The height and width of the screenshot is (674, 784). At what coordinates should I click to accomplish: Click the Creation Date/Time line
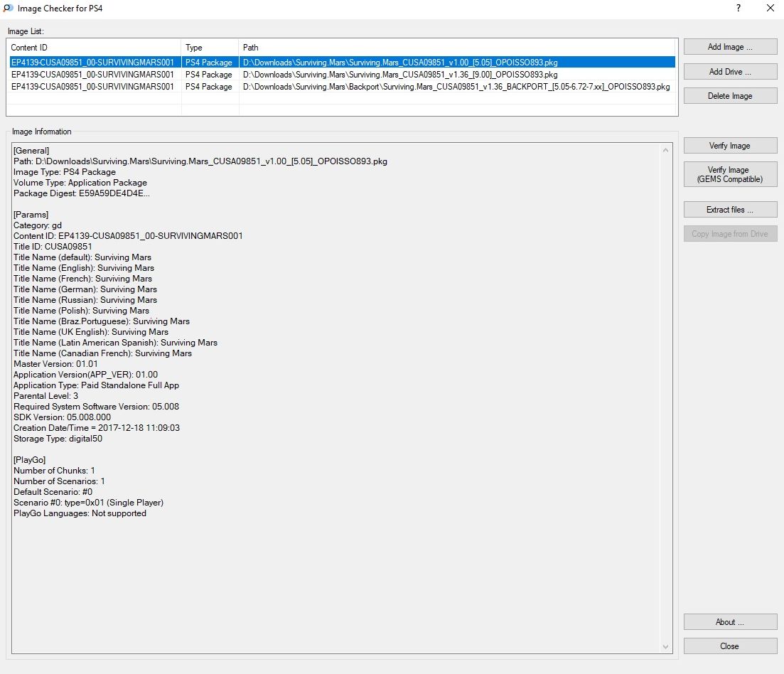click(x=97, y=428)
